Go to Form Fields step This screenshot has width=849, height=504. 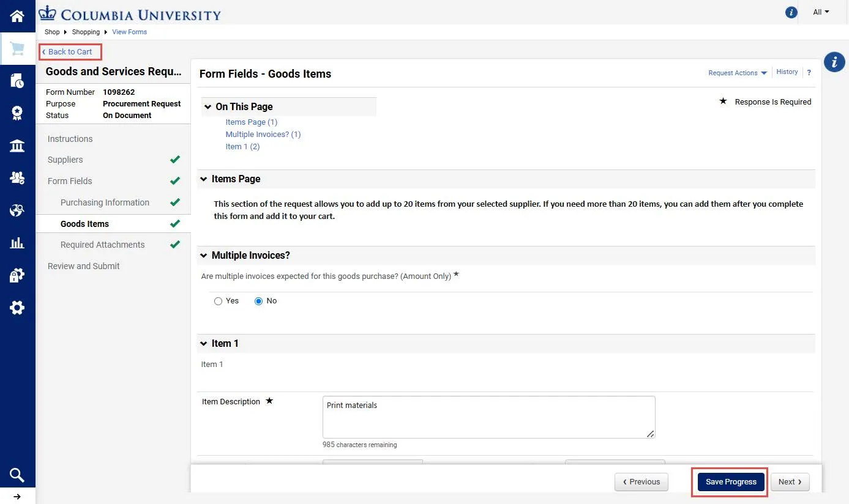click(x=70, y=181)
